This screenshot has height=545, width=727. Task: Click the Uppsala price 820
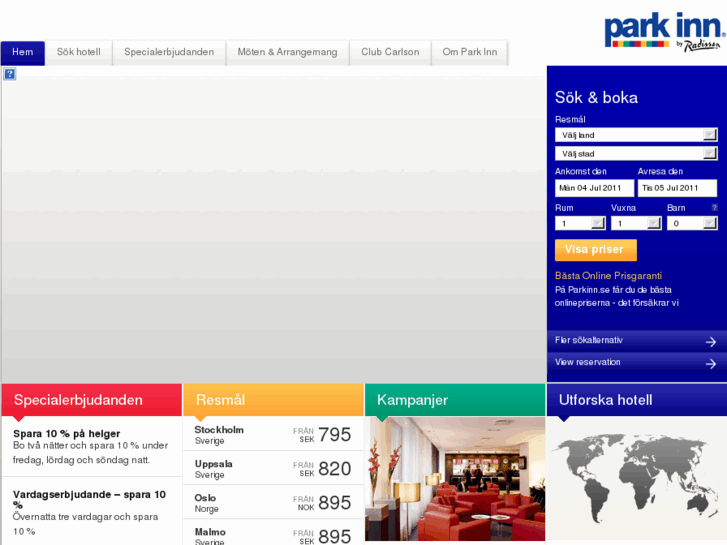334,468
